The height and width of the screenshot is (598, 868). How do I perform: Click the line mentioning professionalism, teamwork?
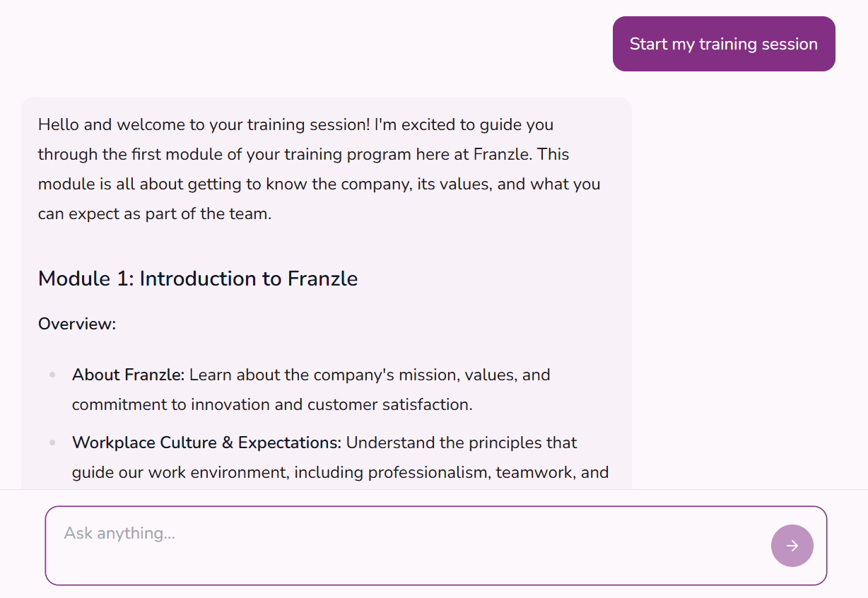340,472
